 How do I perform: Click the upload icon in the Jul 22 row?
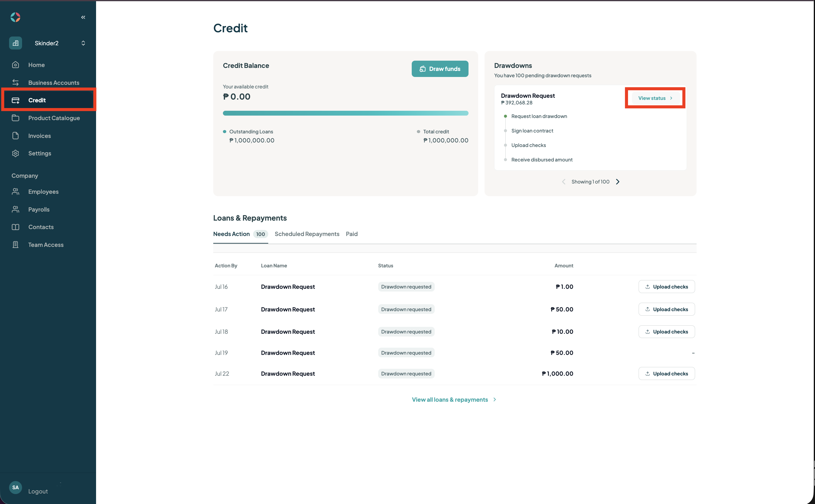pyautogui.click(x=647, y=374)
